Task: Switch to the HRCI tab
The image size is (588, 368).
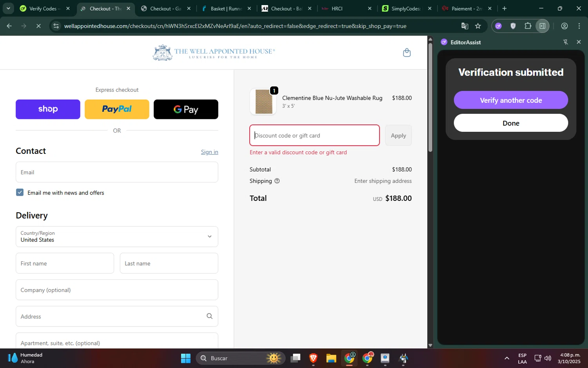Action: (x=347, y=8)
